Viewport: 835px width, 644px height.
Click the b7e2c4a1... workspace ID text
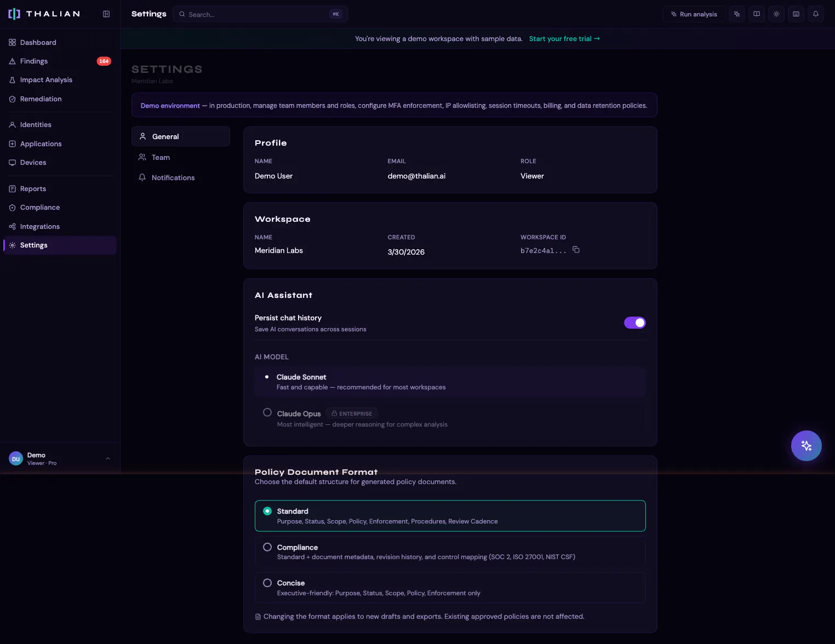coord(543,251)
